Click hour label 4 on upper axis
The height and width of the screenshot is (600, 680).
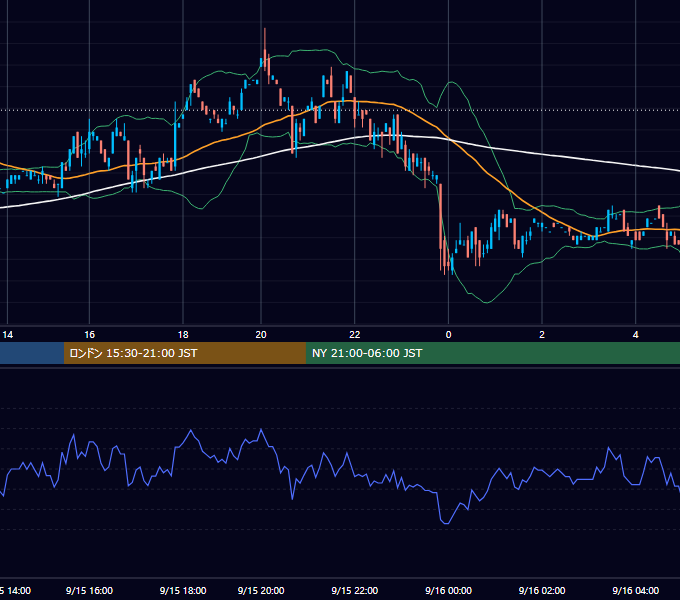636,335
